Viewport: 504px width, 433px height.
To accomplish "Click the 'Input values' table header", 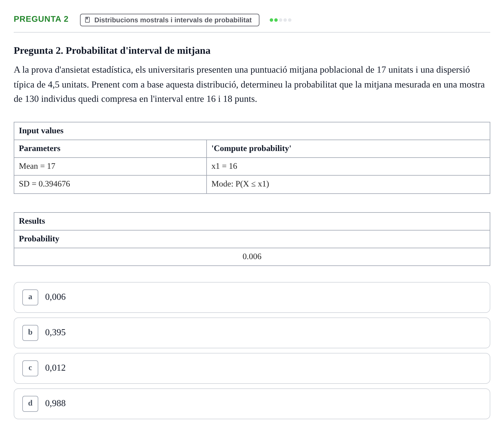I will 252,131.
